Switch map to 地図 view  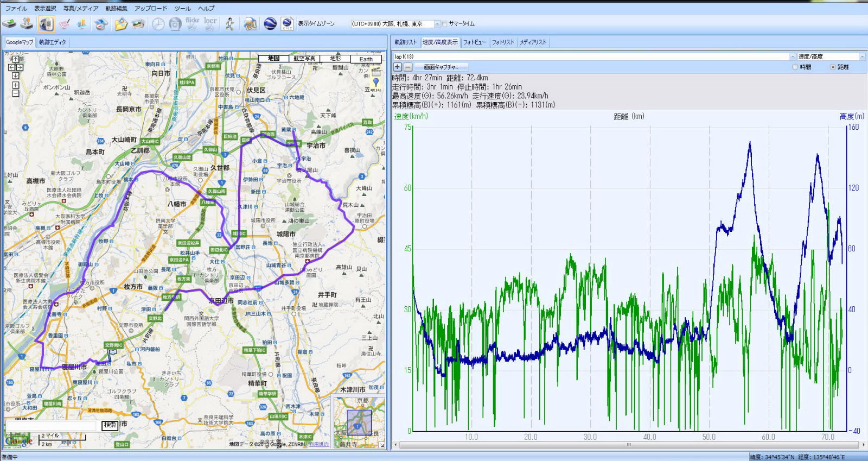274,59
